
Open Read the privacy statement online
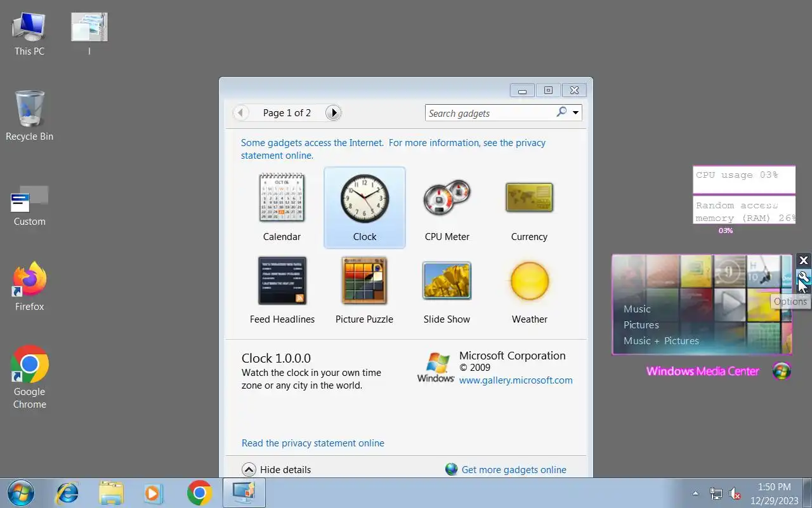313,443
